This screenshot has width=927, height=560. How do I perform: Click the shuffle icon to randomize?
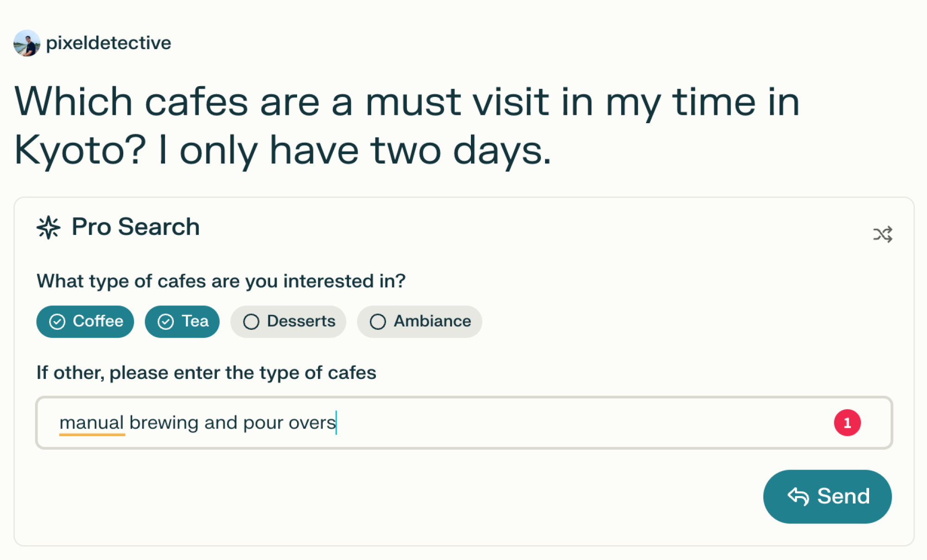click(x=883, y=233)
